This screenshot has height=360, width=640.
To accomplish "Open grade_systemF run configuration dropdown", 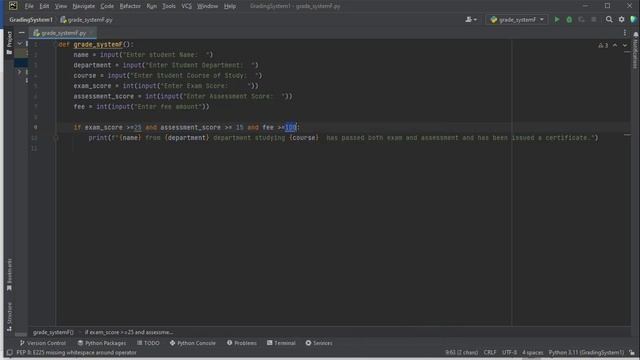I will coord(517,20).
